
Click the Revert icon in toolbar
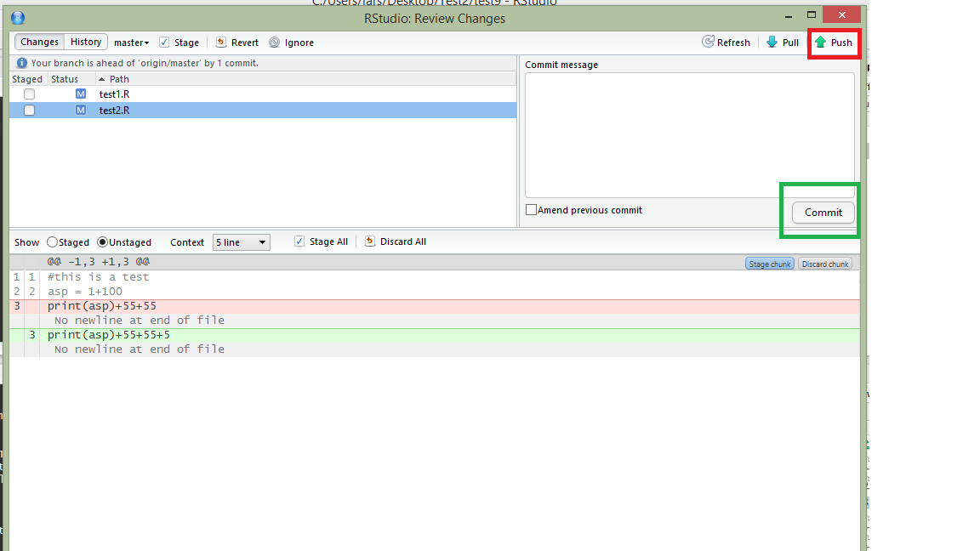pos(220,42)
